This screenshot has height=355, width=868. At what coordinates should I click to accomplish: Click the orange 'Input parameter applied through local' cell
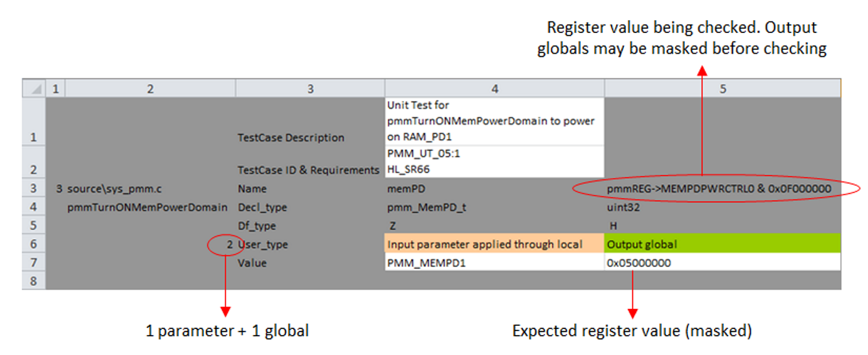494,244
